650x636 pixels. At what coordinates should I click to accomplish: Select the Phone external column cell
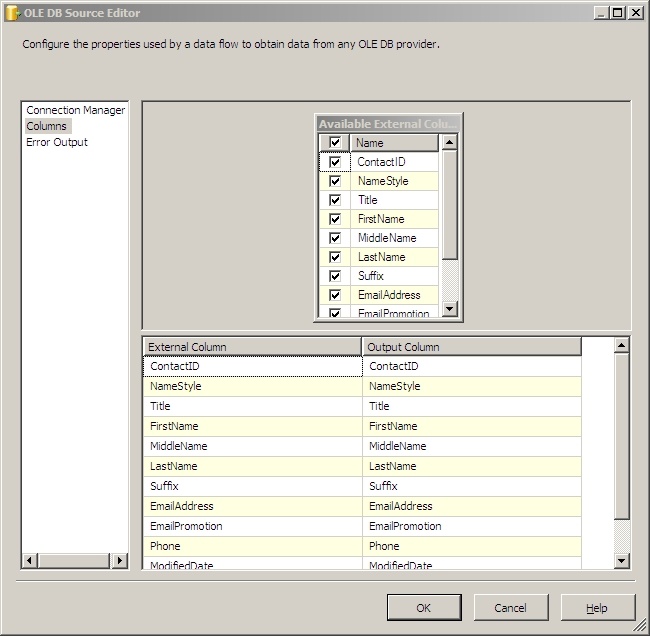[x=252, y=546]
